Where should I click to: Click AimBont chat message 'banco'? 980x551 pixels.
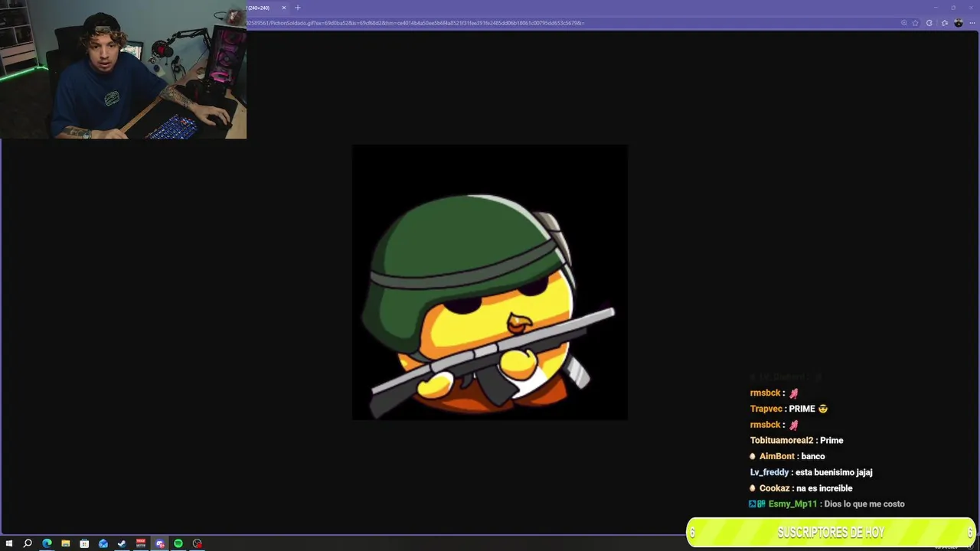point(813,456)
